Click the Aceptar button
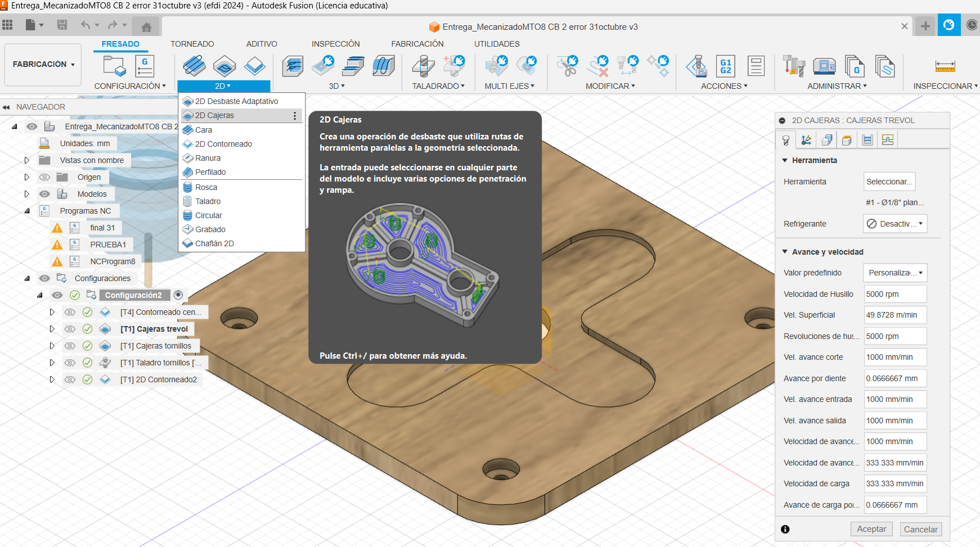980x547 pixels. [871, 529]
